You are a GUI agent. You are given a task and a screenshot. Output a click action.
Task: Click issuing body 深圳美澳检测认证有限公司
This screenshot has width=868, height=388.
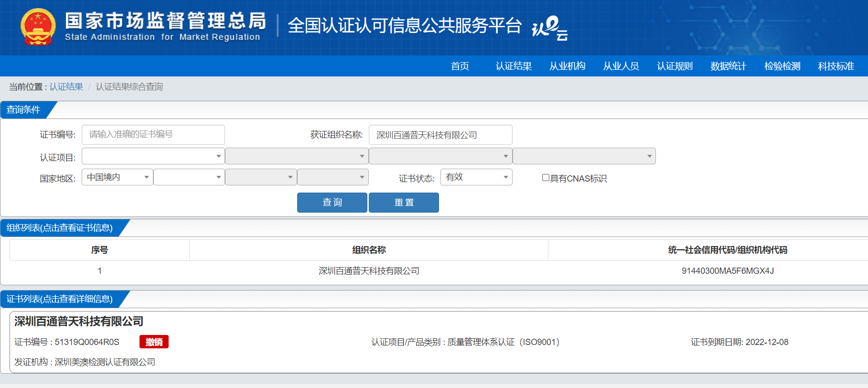point(105,362)
